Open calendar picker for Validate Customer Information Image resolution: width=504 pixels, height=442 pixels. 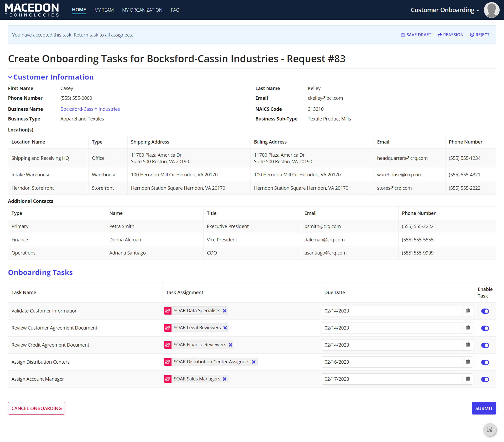coord(468,311)
